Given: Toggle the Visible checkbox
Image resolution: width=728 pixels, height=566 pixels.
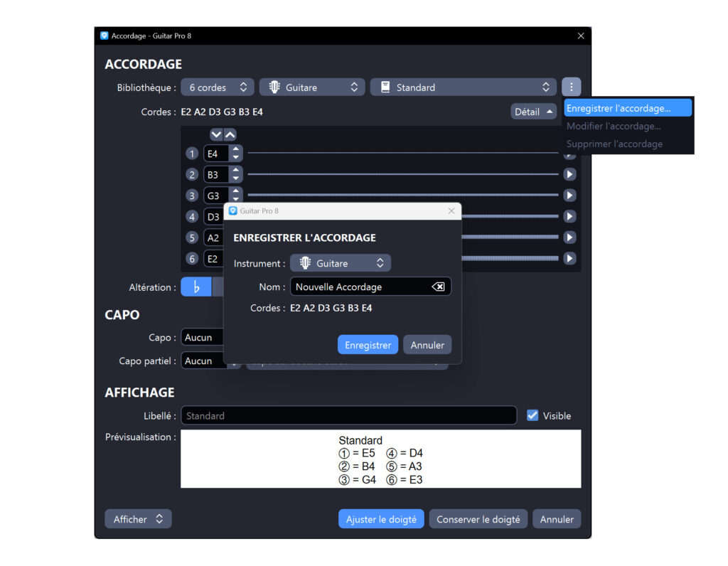Looking at the screenshot, I should [x=532, y=415].
